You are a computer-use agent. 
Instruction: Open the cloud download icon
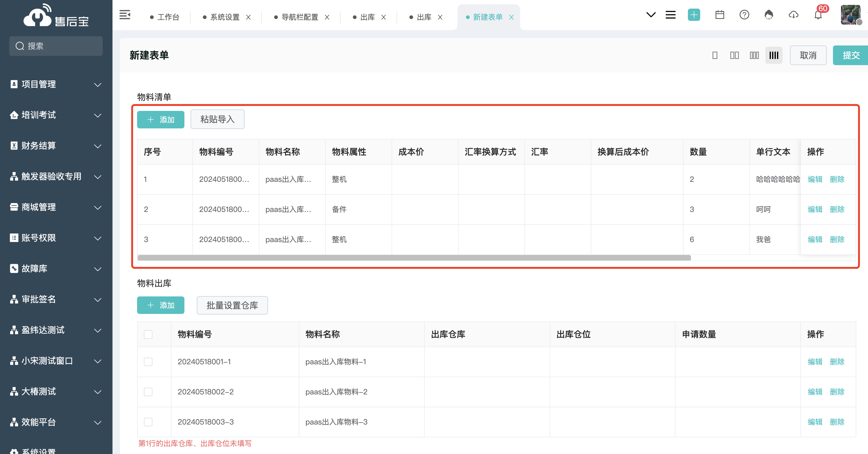(x=794, y=15)
